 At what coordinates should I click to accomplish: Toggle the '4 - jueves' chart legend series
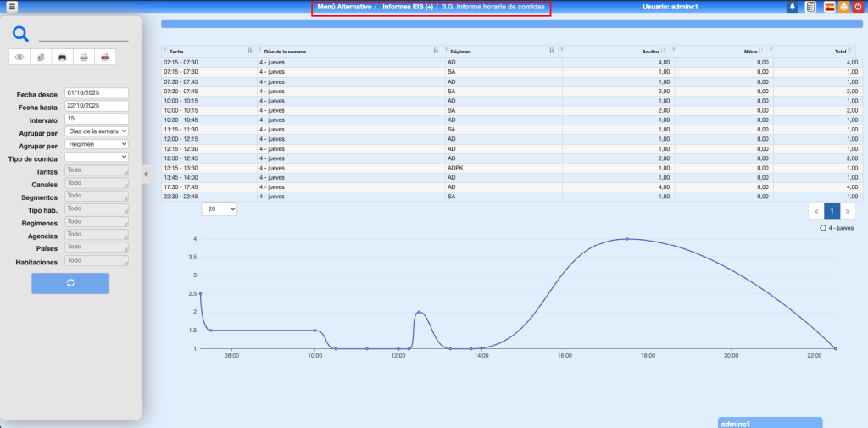(837, 228)
